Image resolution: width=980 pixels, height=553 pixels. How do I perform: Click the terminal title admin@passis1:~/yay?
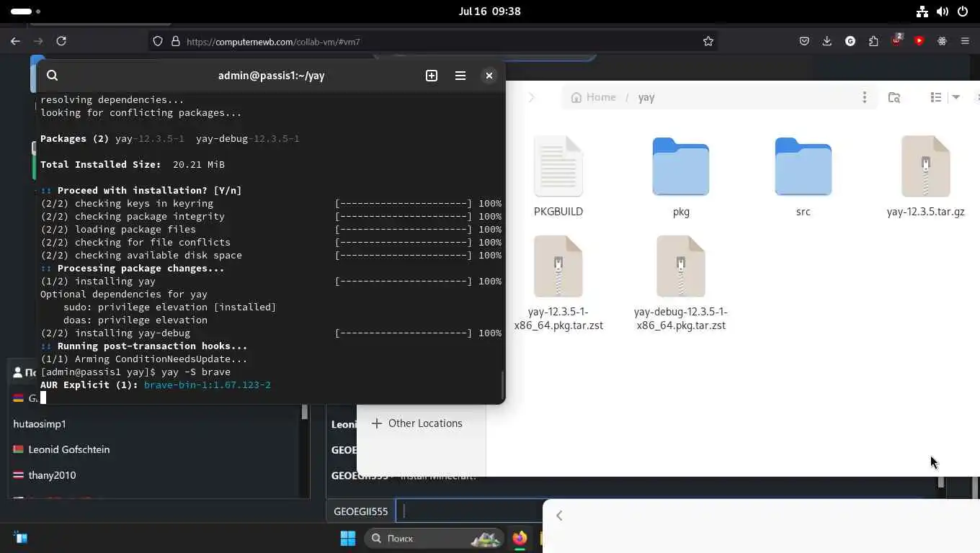click(x=272, y=76)
